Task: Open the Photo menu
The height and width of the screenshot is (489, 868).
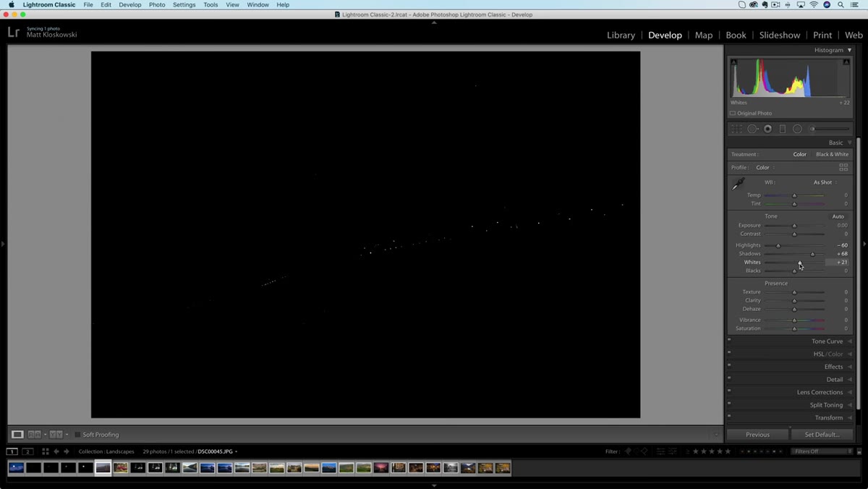Action: click(157, 4)
